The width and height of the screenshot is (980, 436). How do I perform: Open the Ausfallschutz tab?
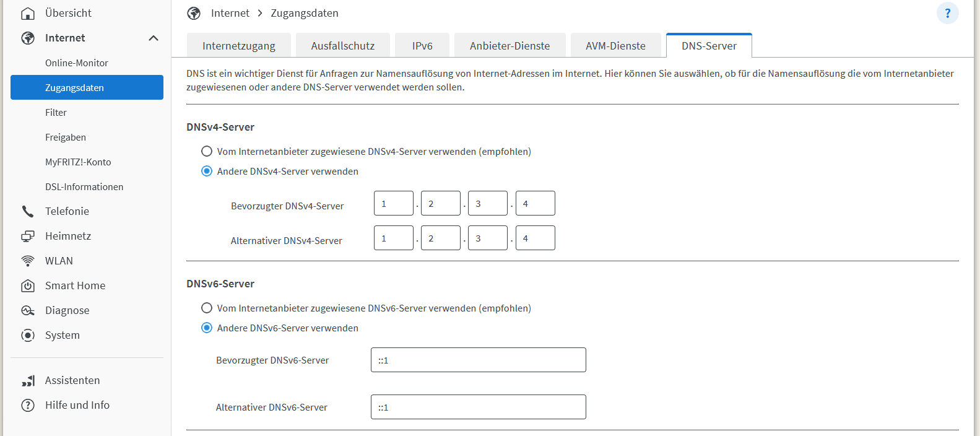(x=342, y=46)
